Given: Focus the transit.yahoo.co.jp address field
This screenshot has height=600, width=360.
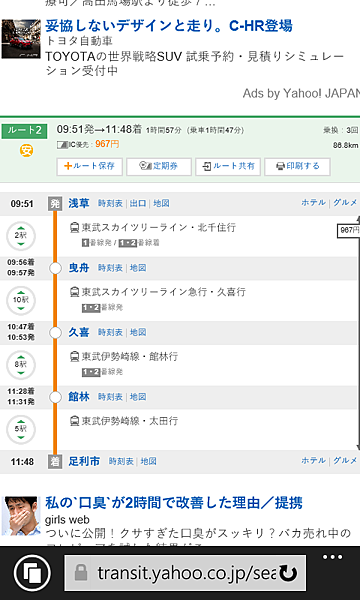Looking at the screenshot, I should (x=185, y=573).
